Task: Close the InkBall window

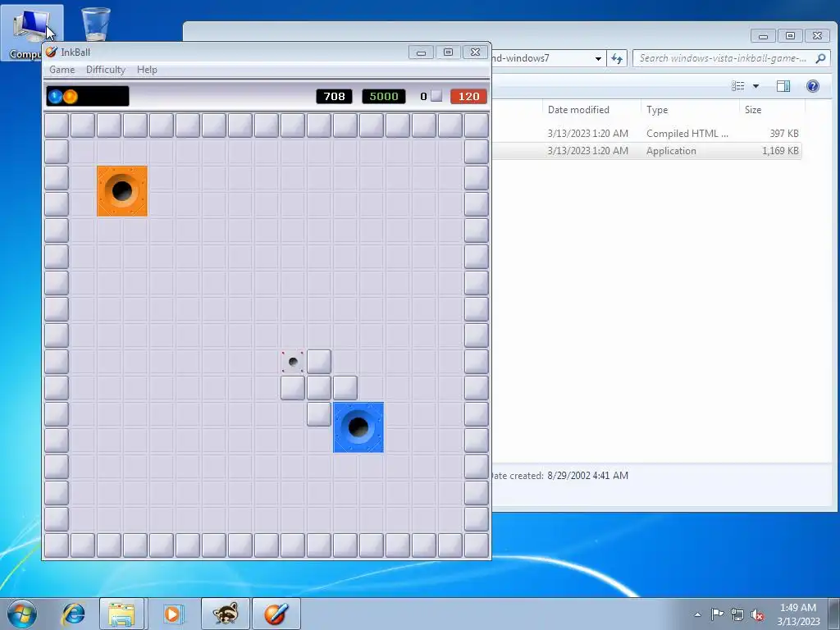Action: (x=475, y=52)
